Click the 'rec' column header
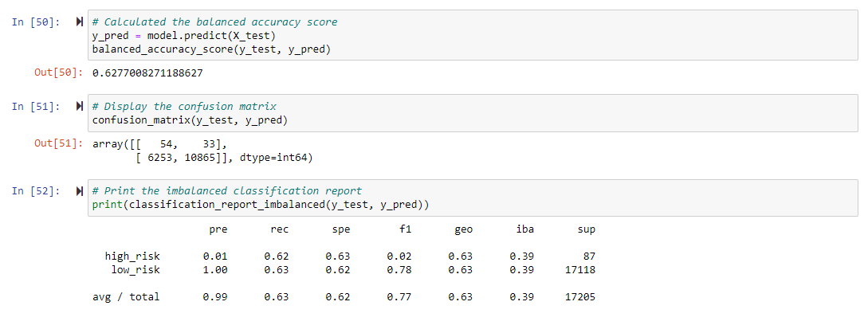This screenshot has width=868, height=329. (280, 229)
